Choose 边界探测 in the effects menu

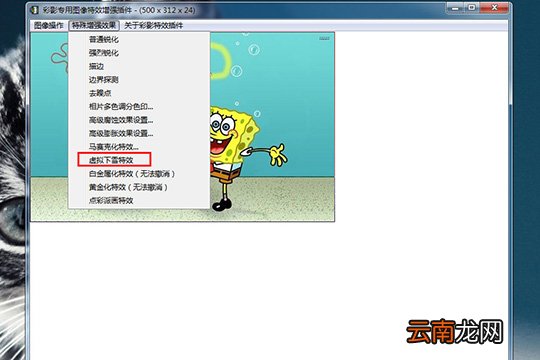(139, 80)
